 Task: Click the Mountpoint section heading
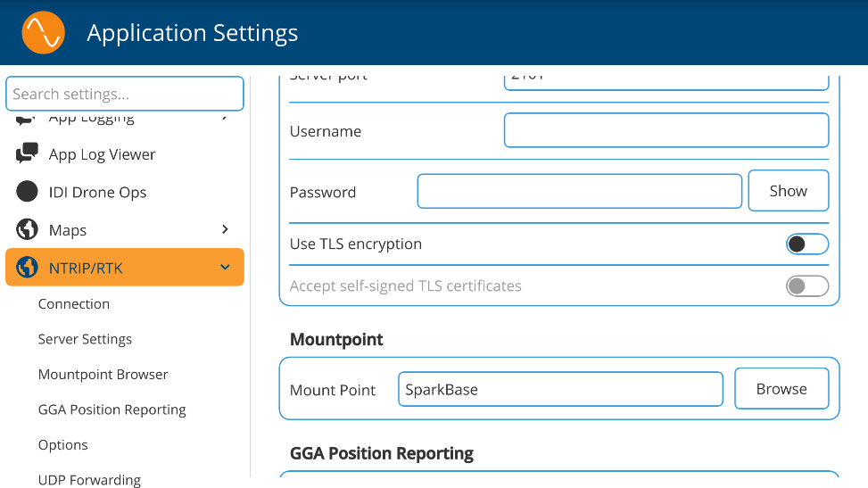[336, 340]
